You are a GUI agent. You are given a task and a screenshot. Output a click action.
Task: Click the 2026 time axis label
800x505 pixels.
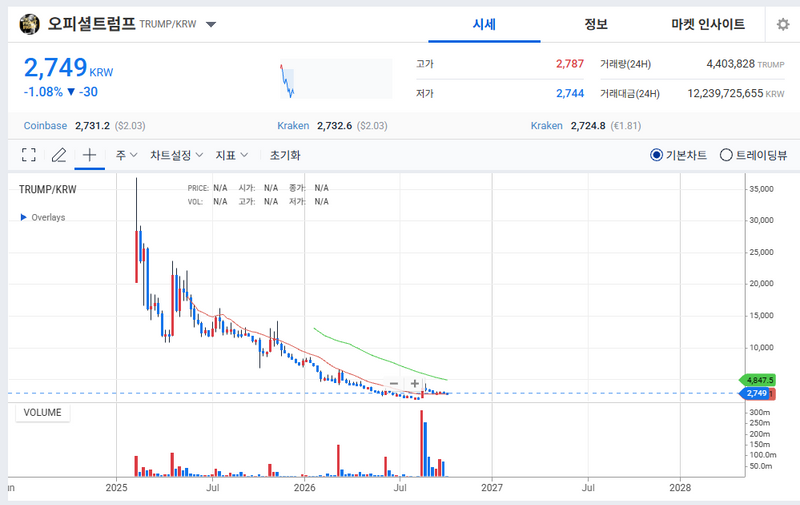click(305, 488)
